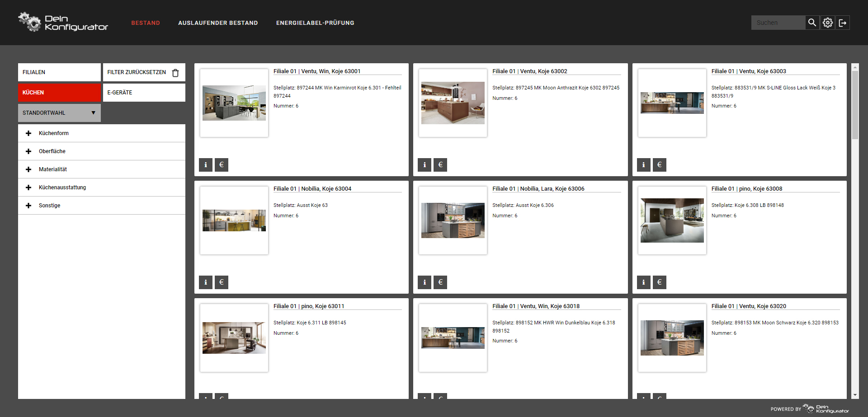Click the search magnifier icon
Screen dimensions: 868x417
point(812,23)
